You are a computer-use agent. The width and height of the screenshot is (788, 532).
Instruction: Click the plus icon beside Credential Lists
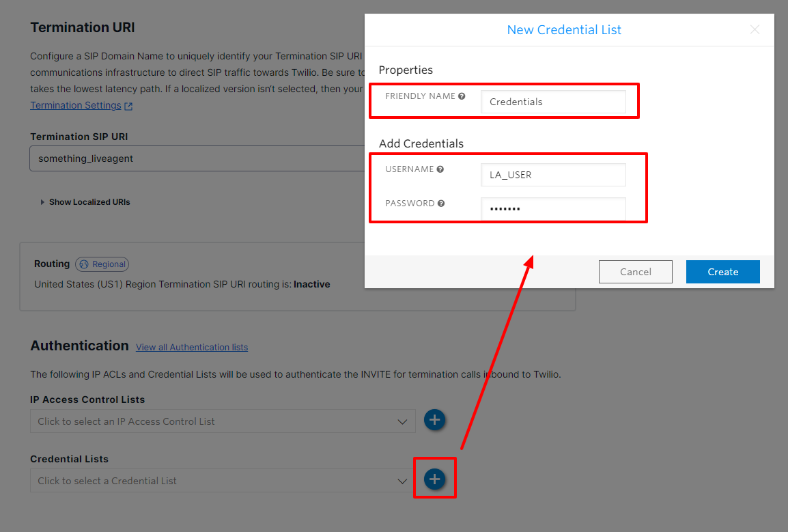[x=434, y=479]
